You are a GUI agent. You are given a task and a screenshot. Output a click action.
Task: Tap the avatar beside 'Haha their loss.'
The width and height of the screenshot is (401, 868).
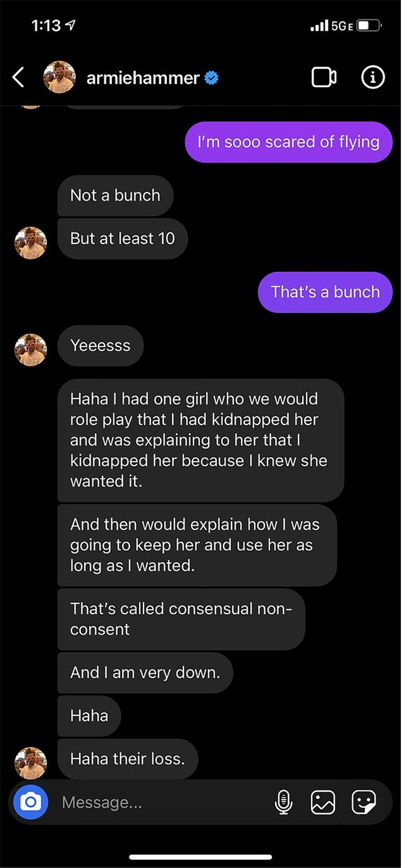point(31,763)
